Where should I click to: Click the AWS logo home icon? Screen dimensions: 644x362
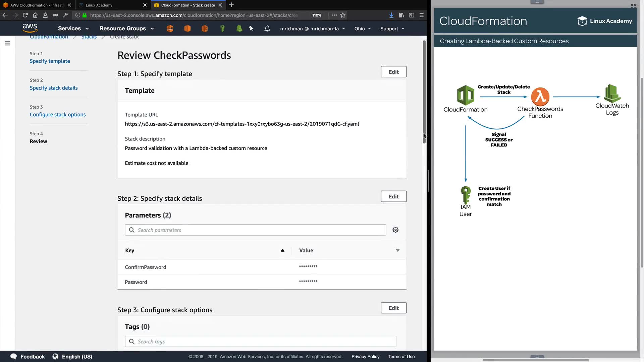[x=30, y=28]
